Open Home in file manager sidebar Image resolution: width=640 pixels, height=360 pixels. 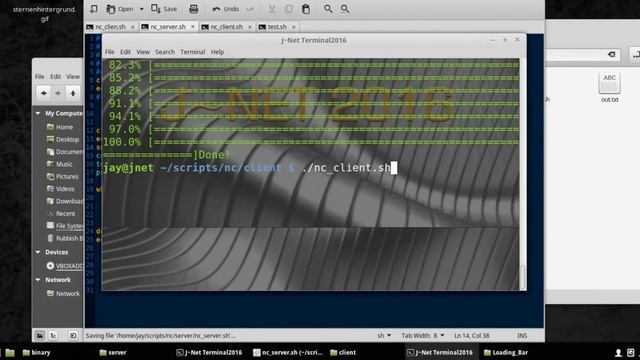click(60, 127)
